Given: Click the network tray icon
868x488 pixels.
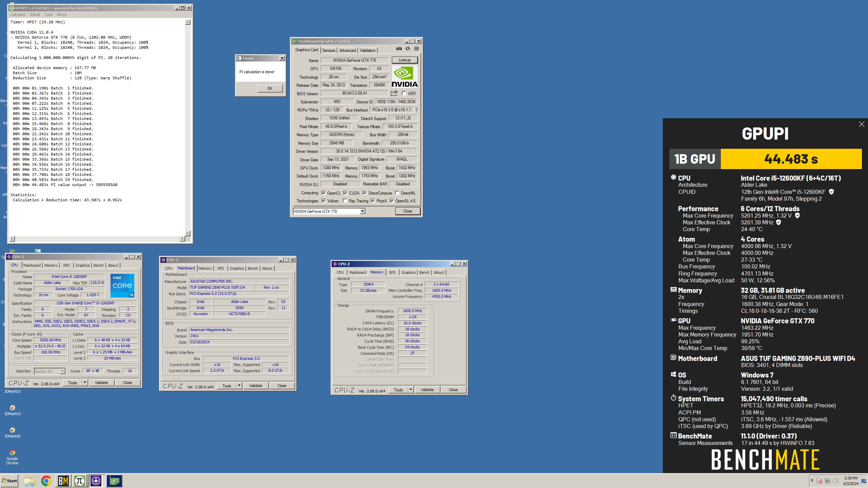Looking at the screenshot, I should click(828, 481).
